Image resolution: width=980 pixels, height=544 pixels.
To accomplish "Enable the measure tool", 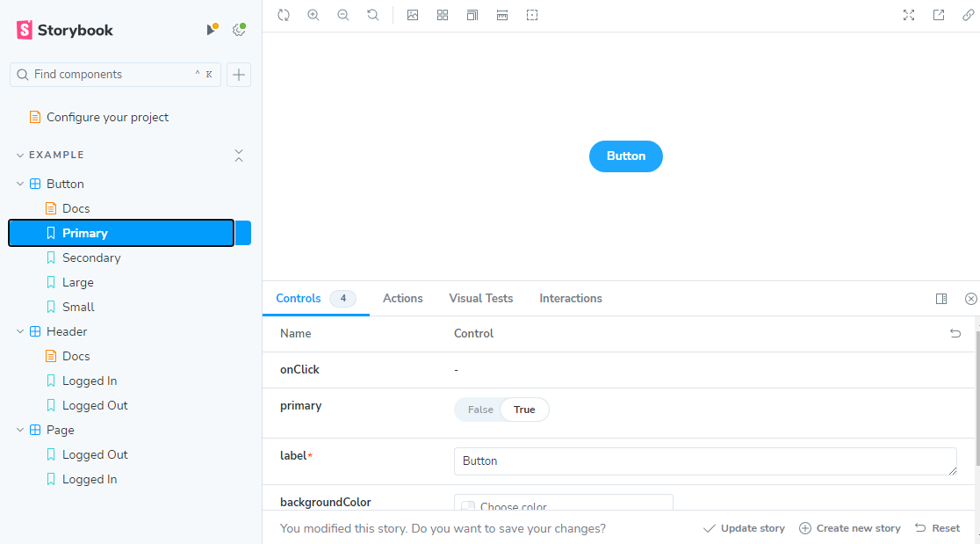I will (x=502, y=15).
